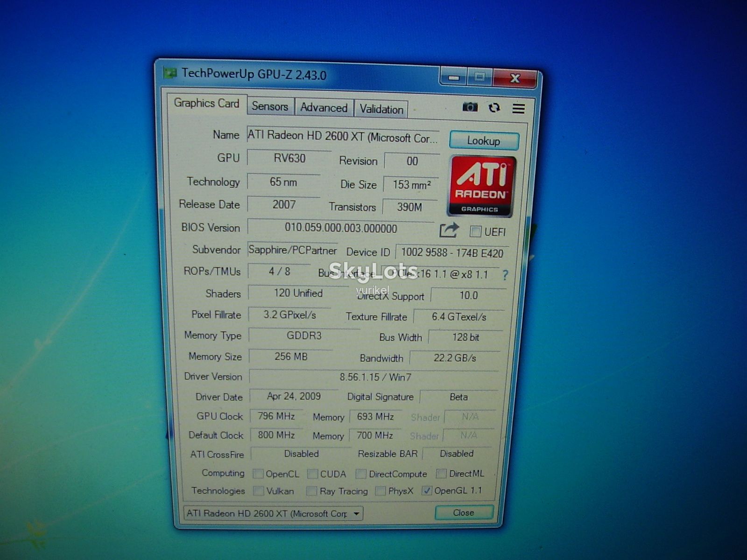The image size is (747, 560).
Task: Click the GPU-Z title bar app icon
Action: [x=170, y=73]
